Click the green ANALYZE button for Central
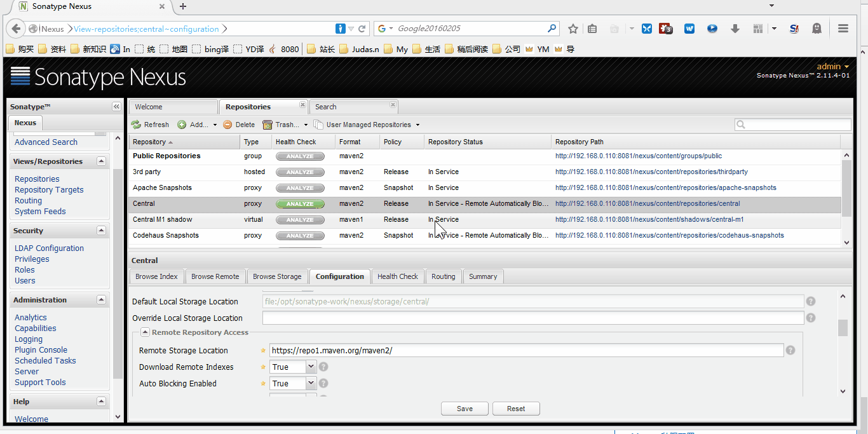This screenshot has width=868, height=434. (x=300, y=204)
